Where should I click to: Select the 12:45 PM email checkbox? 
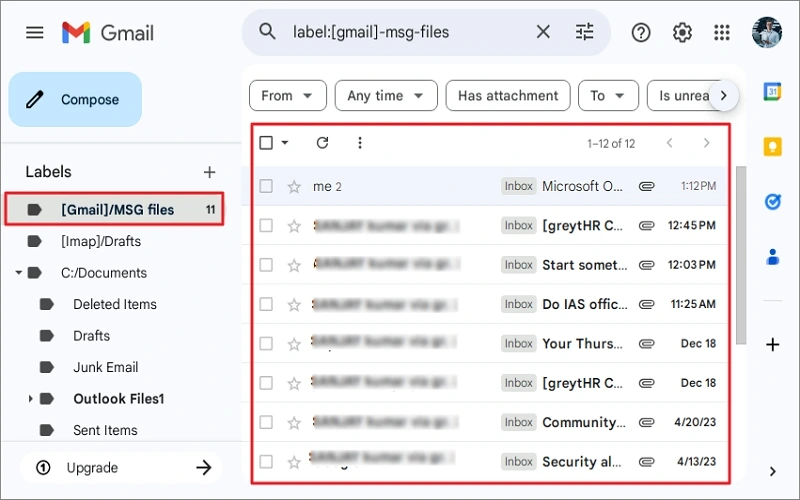click(x=266, y=226)
